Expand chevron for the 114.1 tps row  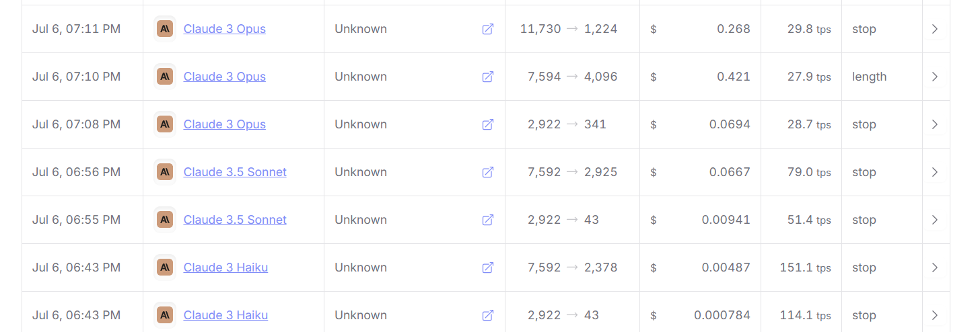coord(934,315)
